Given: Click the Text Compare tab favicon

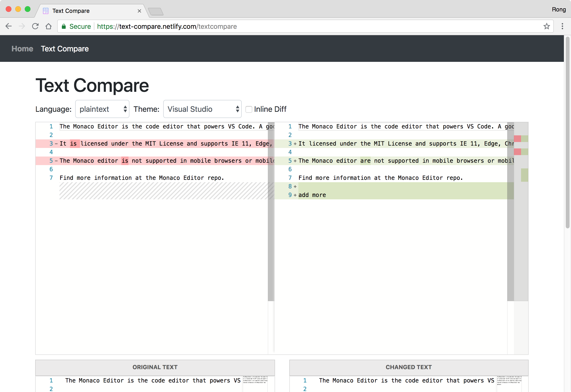Looking at the screenshot, I should [46, 11].
